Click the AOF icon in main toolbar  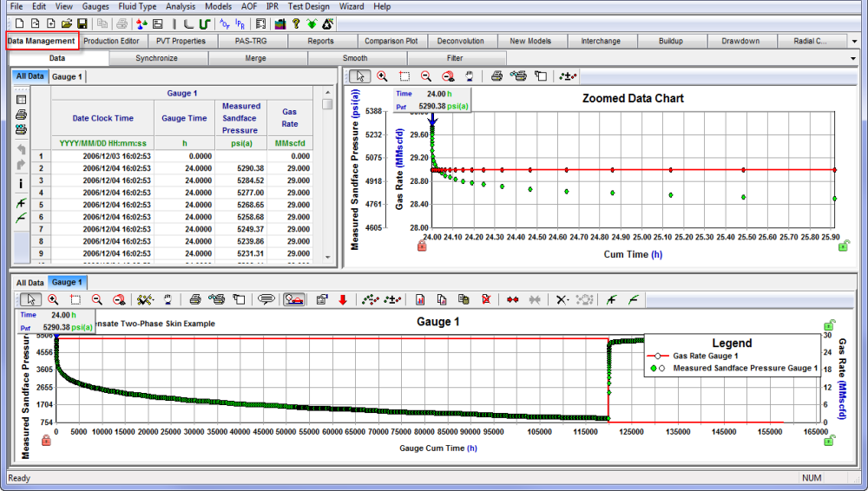coord(226,23)
